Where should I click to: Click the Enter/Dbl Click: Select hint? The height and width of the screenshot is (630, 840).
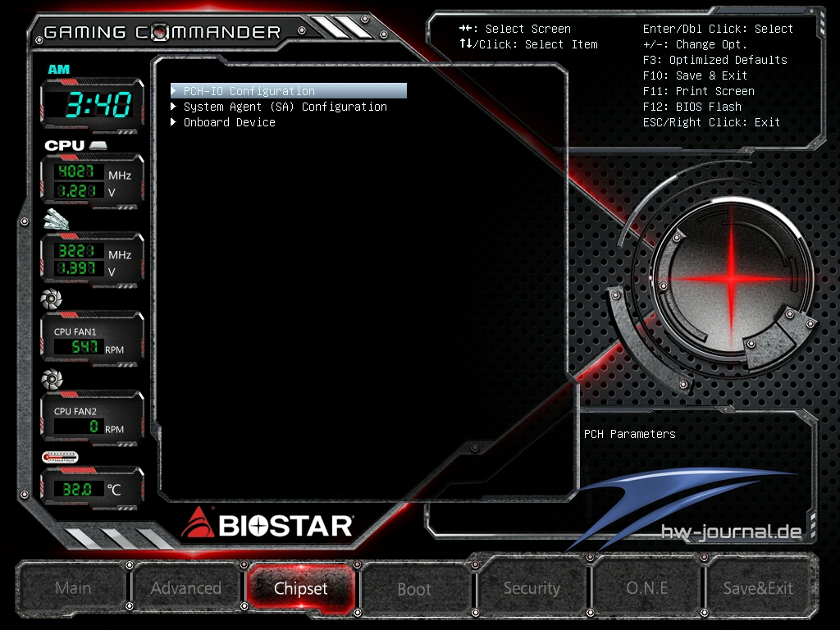point(718,29)
